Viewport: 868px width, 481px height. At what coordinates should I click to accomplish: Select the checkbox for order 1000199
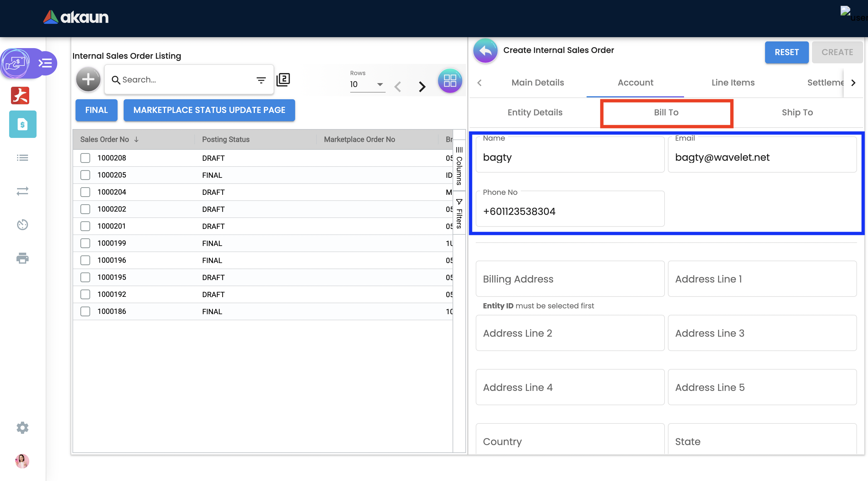point(85,243)
